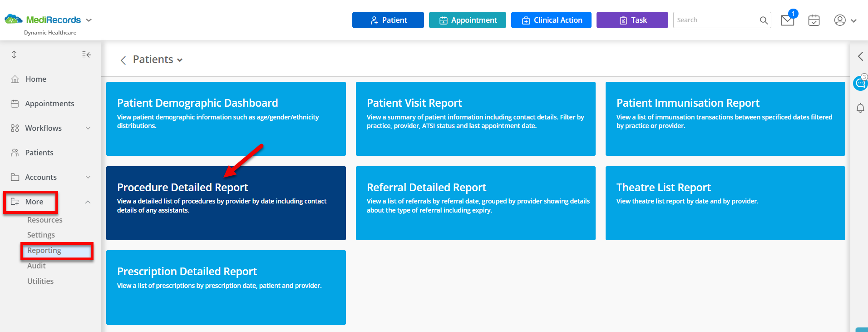Open the mail inbox envelope icon
Viewport: 868px width, 332px height.
788,20
